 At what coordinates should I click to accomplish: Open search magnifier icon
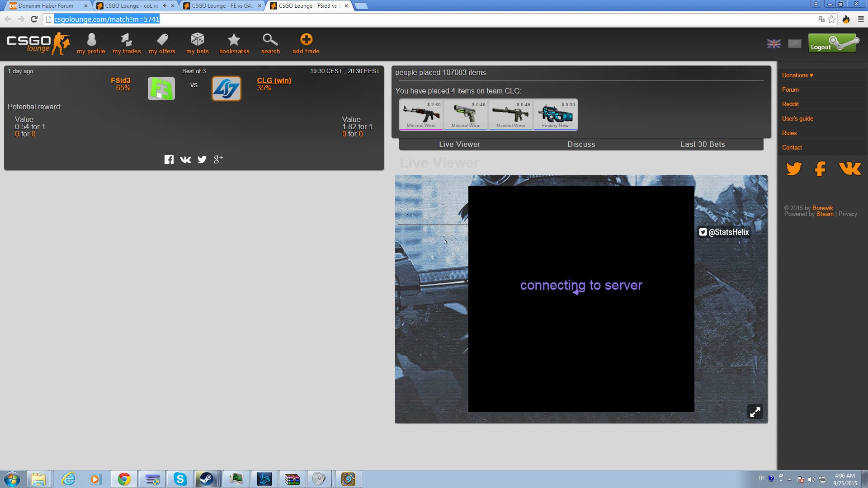270,40
